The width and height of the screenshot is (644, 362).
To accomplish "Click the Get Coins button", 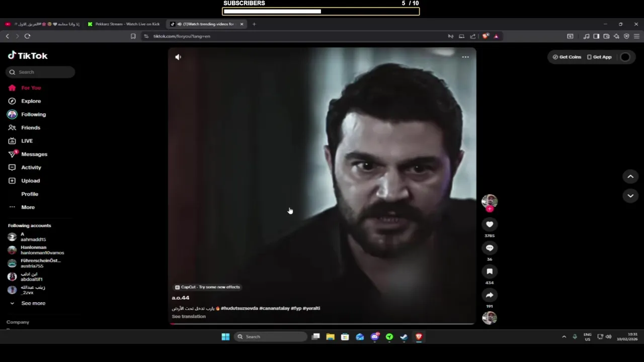I will (x=567, y=57).
